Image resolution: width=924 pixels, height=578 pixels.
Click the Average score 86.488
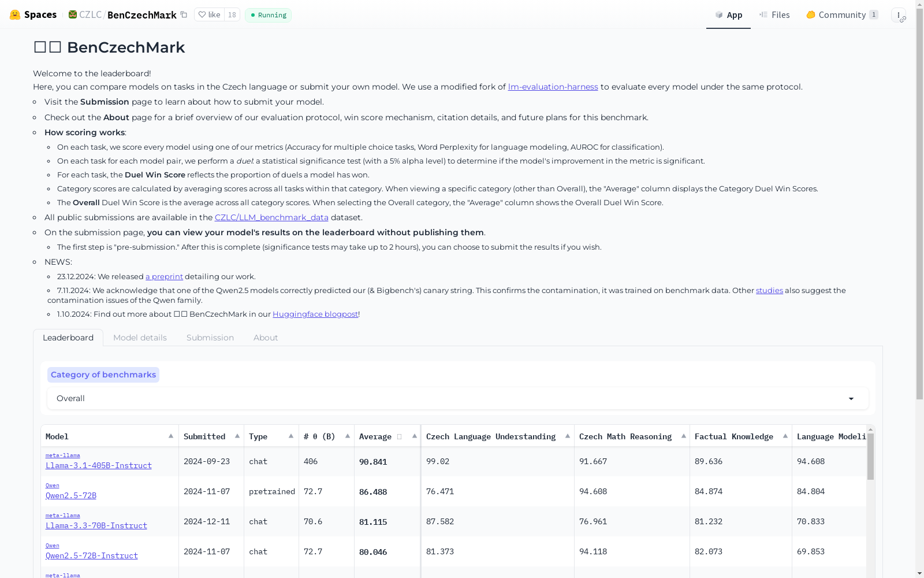373,492
